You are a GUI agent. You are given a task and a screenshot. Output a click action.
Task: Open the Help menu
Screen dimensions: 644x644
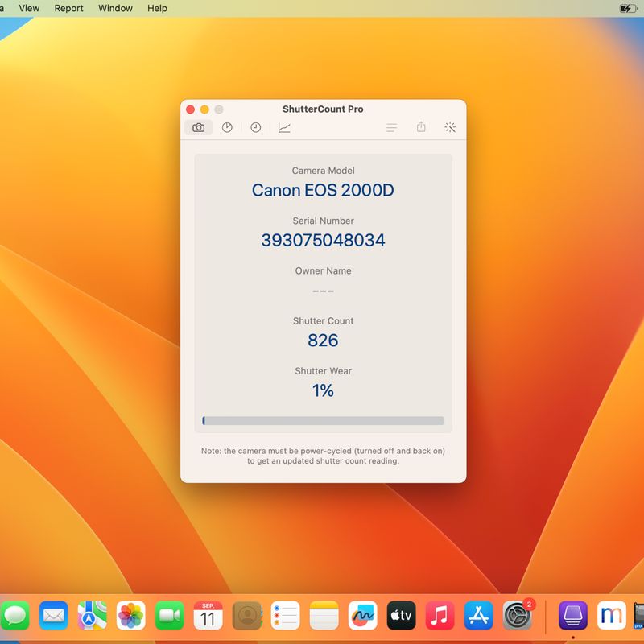click(x=157, y=8)
